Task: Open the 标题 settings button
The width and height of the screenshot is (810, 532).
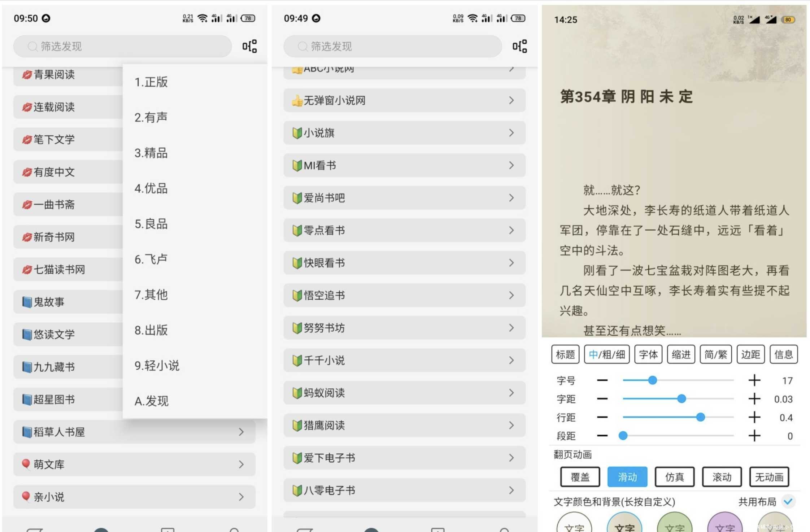Action: [565, 354]
